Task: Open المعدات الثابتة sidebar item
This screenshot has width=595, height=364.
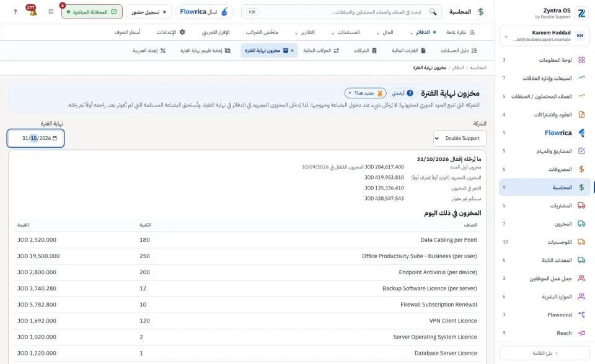Action: [x=545, y=260]
